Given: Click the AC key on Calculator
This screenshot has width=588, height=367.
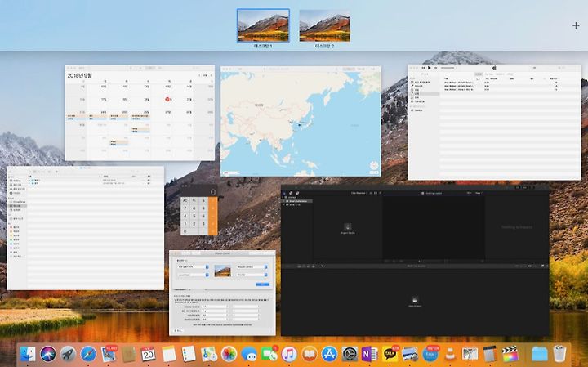Looking at the screenshot, I should point(185,201).
